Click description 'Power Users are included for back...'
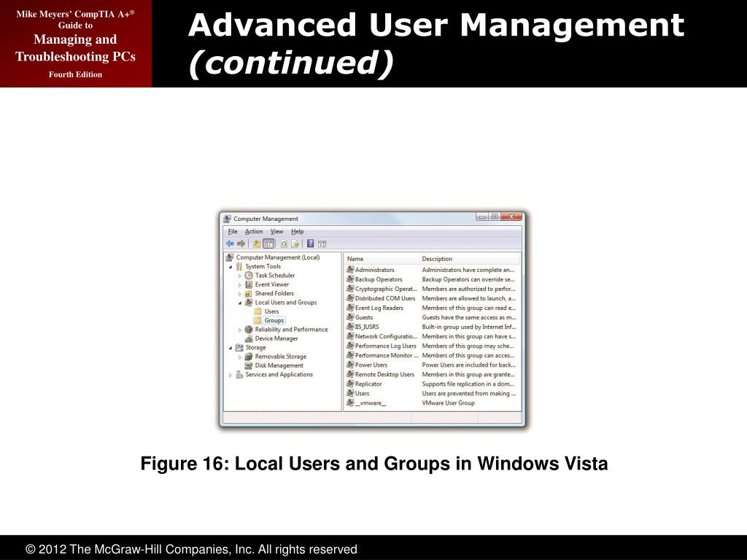This screenshot has height=560, width=747. pos(469,365)
